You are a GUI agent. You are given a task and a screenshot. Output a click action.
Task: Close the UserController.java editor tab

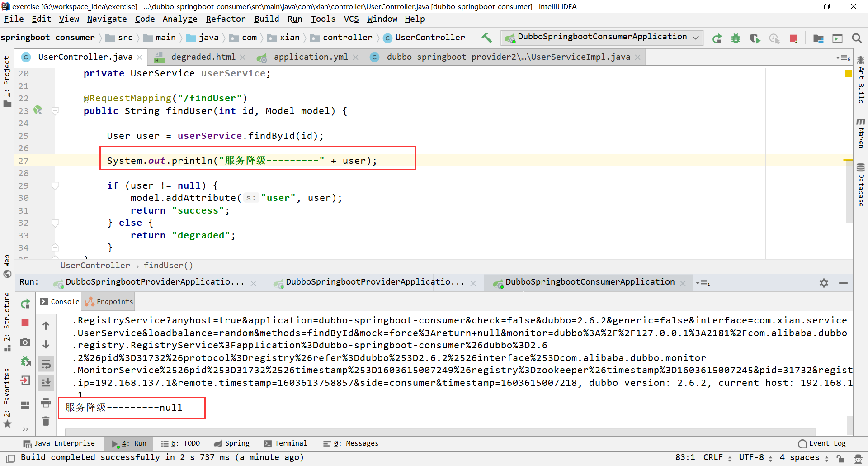[x=139, y=57]
